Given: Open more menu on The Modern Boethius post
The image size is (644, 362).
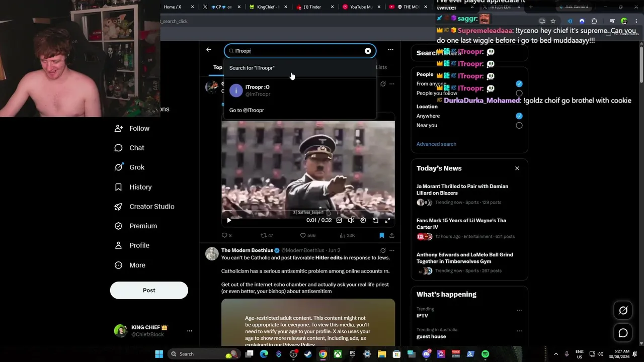Looking at the screenshot, I should click(x=392, y=250).
